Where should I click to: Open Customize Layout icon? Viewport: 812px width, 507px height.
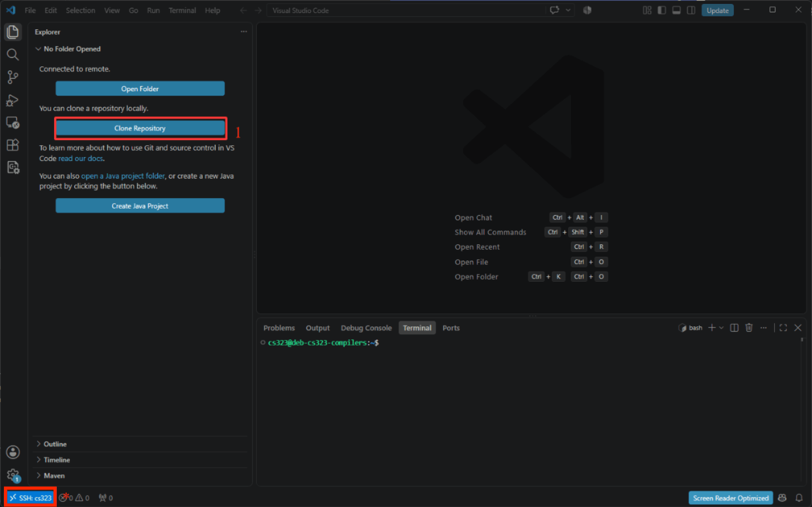pyautogui.click(x=647, y=10)
